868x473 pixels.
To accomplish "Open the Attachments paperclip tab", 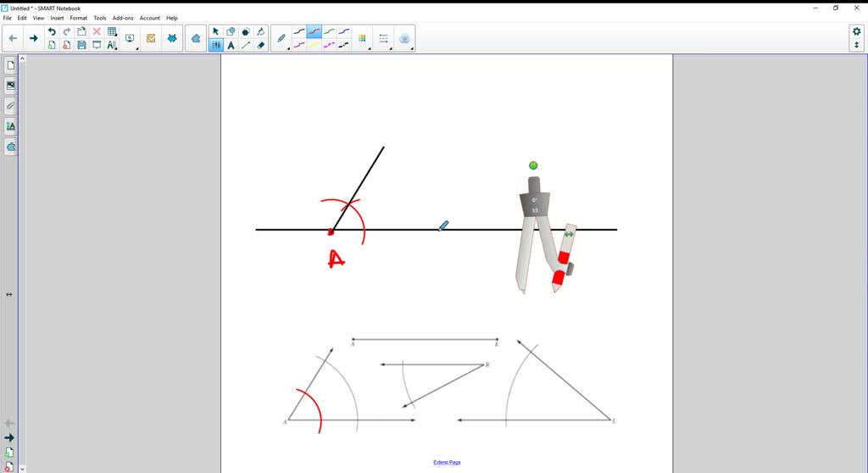I will (10, 106).
